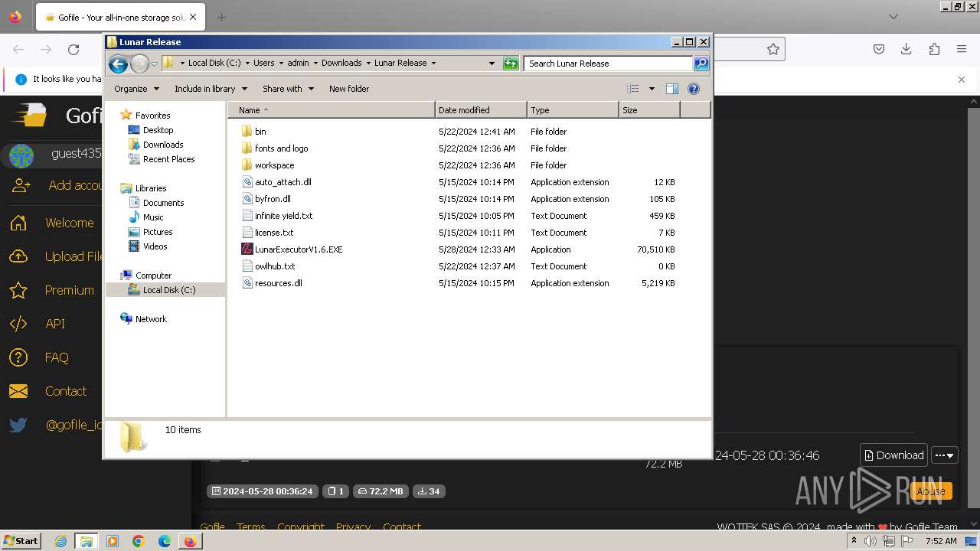Screen dimensions: 980x551
Task: Select Favorites in navigation pane
Action: click(x=152, y=116)
